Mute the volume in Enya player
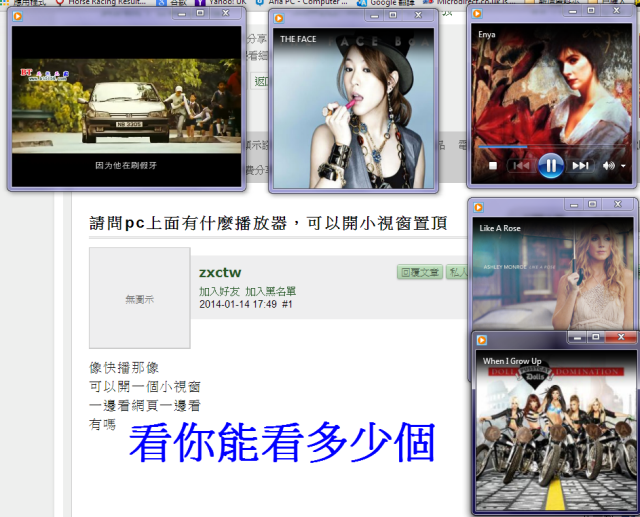The image size is (640, 517). click(608, 166)
